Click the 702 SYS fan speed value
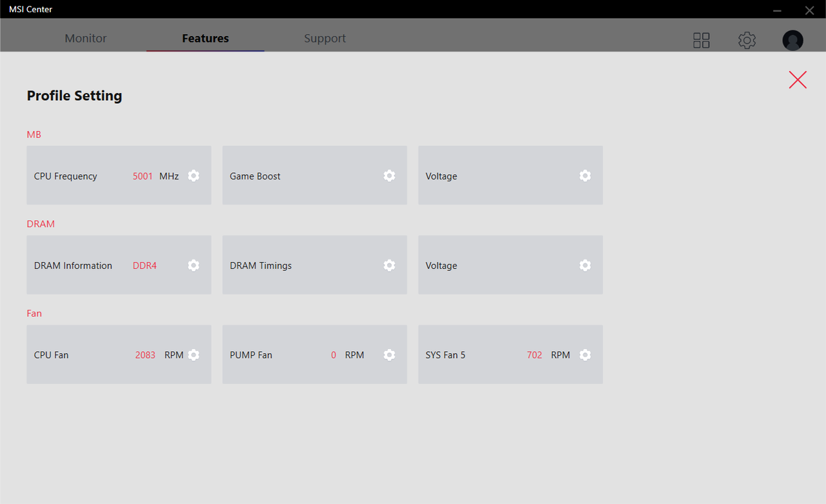This screenshot has width=826, height=504. pyautogui.click(x=534, y=355)
